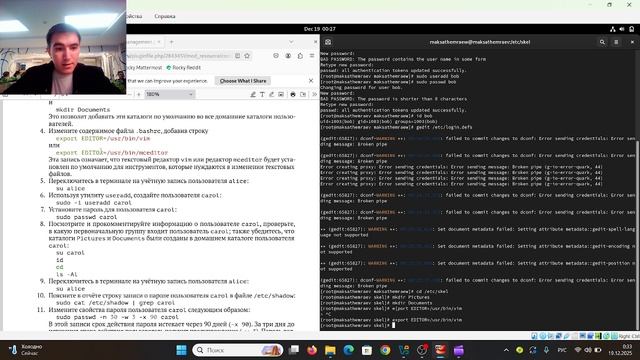Viewport: 640px width, 360px height.
Task: Click the taskbar Поиск search box
Action: coord(238,350)
